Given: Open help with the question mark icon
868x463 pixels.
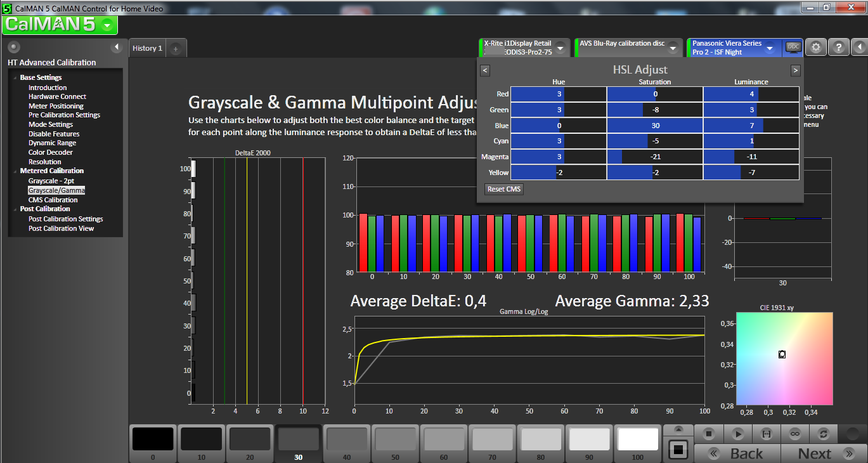Looking at the screenshot, I should pos(838,48).
